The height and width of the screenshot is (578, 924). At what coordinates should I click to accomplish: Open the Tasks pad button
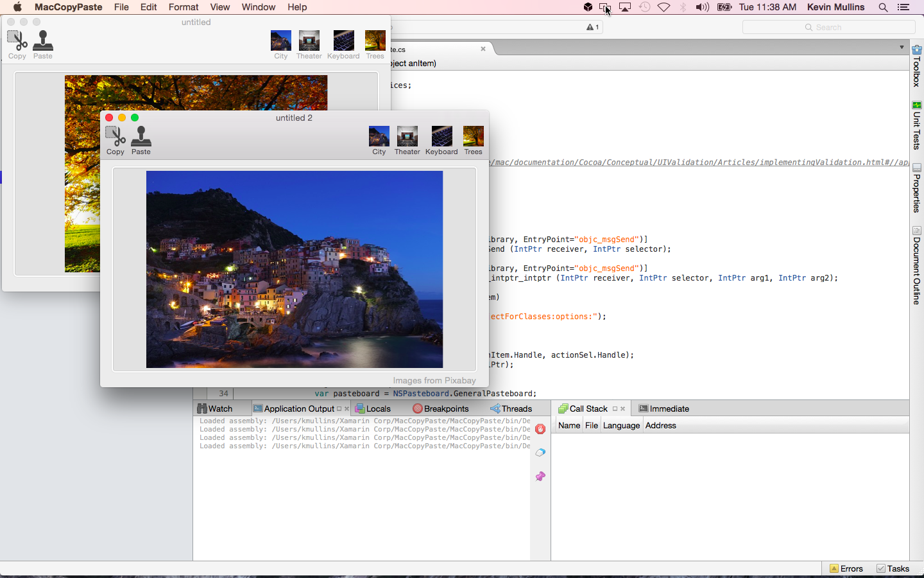[x=893, y=568]
